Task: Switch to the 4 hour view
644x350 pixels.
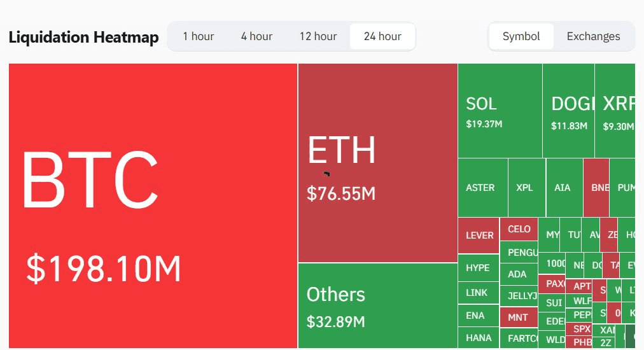Action: click(x=256, y=36)
